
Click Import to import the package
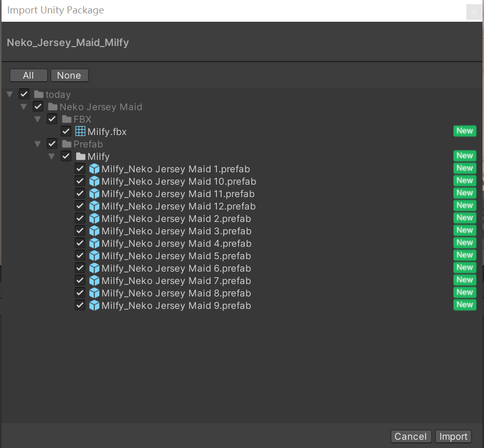[453, 437]
